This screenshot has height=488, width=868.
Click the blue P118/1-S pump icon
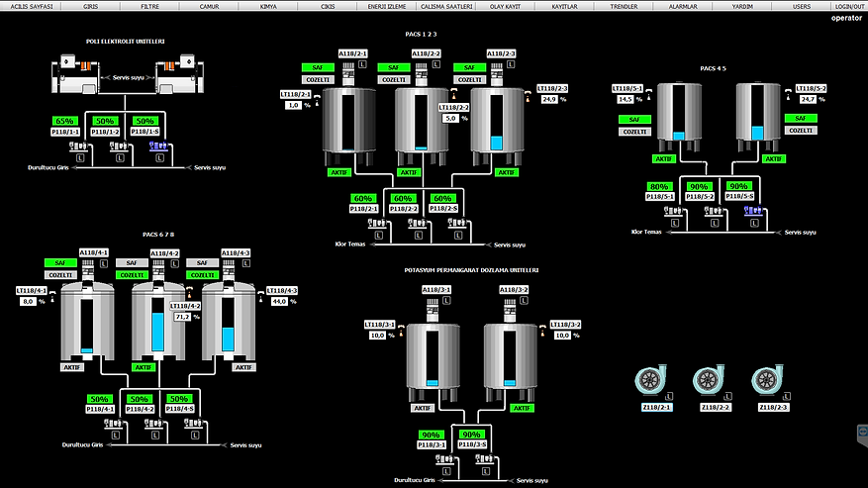pos(157,146)
